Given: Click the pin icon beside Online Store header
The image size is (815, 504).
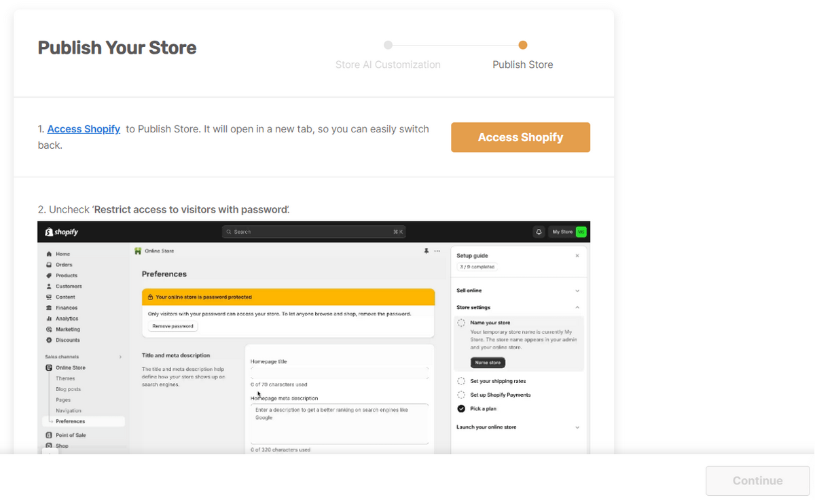Looking at the screenshot, I should 427,251.
